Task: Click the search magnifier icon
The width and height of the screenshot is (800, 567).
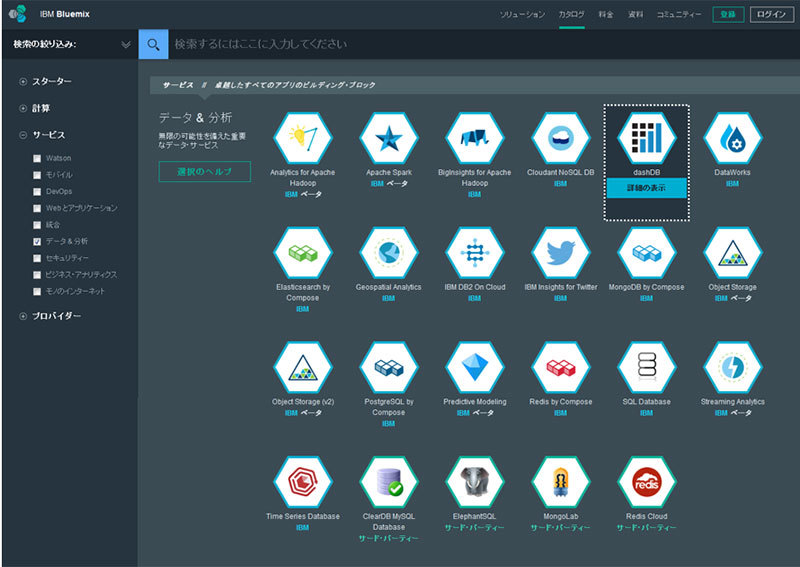Action: (153, 44)
